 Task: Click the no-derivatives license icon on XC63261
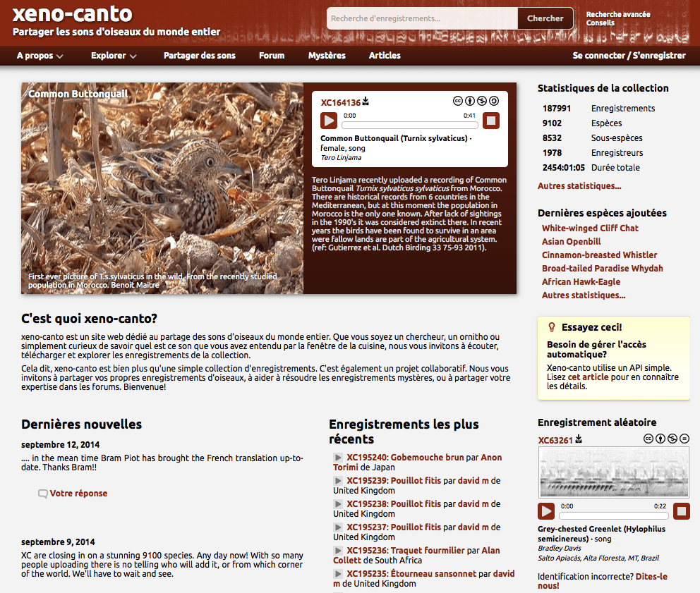(x=684, y=439)
